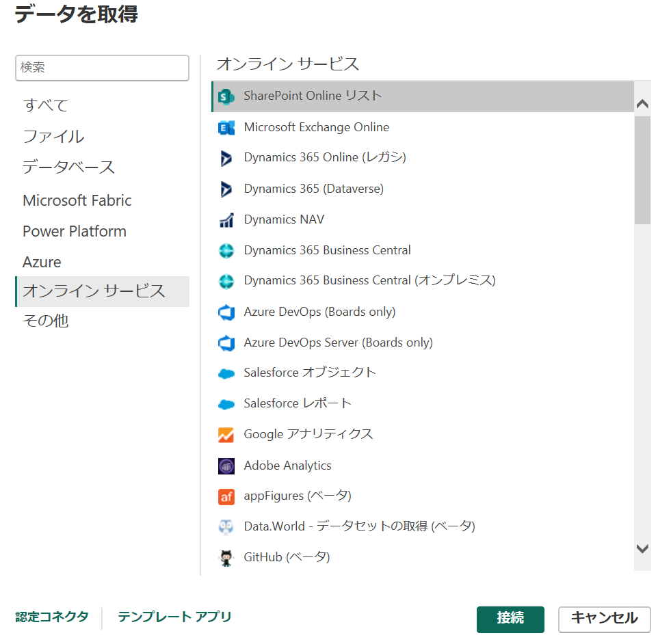Select Data.World - データセットの取得 (ベータ) text
Viewport: 658px width, 644px height.
coord(359,526)
